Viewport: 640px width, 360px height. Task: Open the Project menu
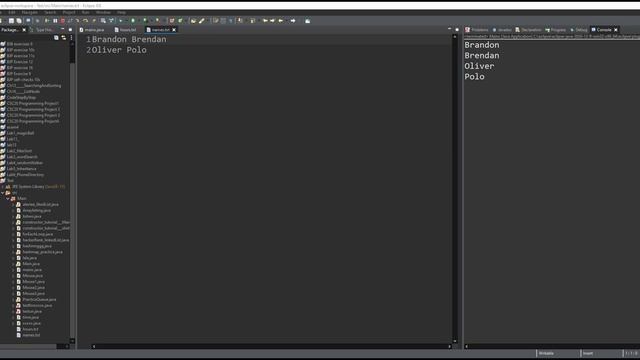69,12
